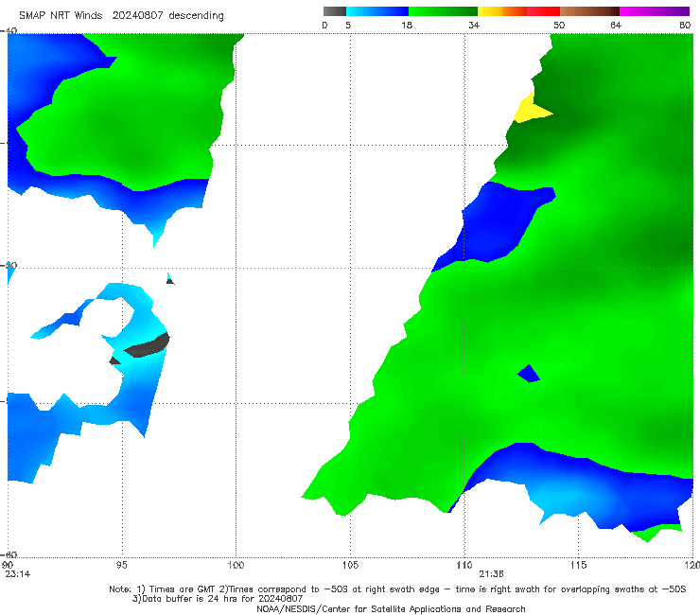Click the NOAA/NESDIS credit line
Image resolution: width=700 pixels, height=615 pixels.
pos(391,608)
